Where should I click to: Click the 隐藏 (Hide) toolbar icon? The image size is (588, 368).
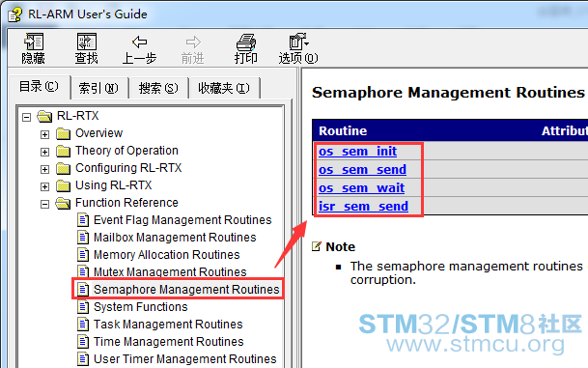click(x=34, y=42)
